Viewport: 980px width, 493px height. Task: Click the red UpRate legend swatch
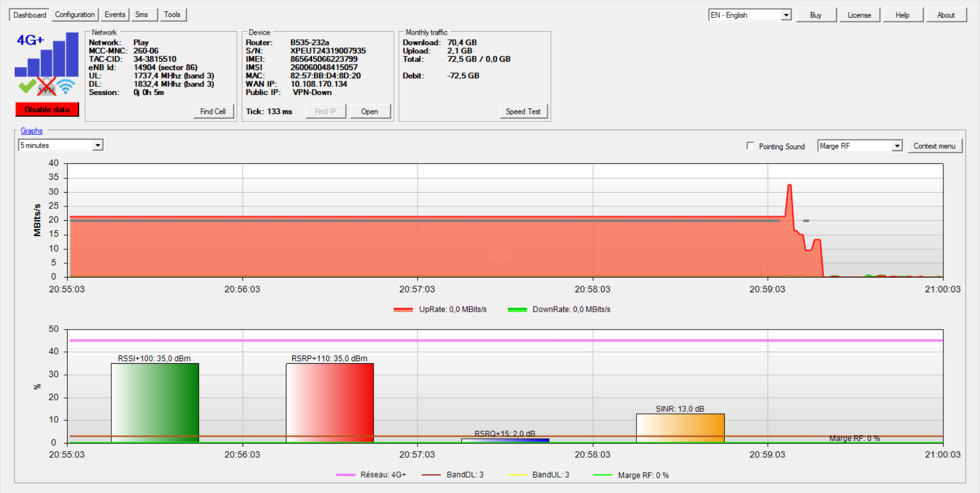pos(403,310)
